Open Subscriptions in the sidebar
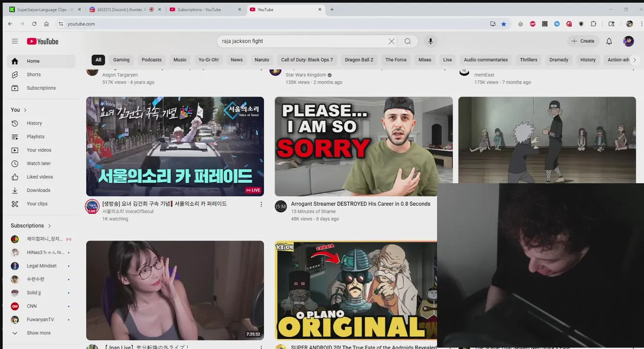Screen dimensions: 644x349 (x=41, y=88)
